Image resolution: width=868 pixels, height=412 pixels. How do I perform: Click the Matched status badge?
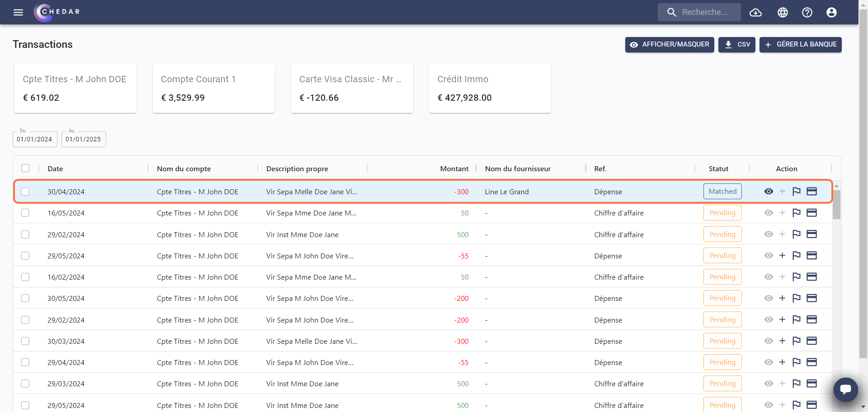[722, 192]
